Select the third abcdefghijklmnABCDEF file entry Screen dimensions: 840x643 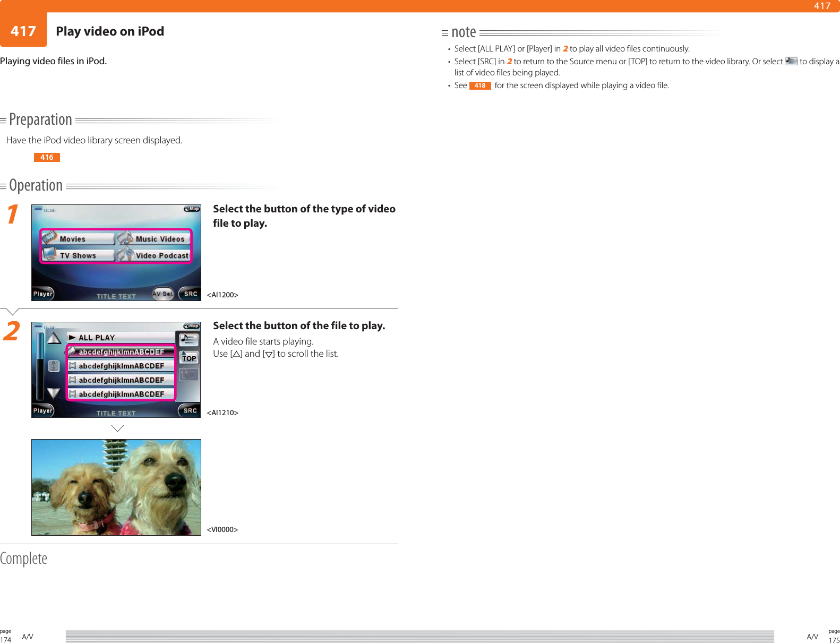(121, 380)
